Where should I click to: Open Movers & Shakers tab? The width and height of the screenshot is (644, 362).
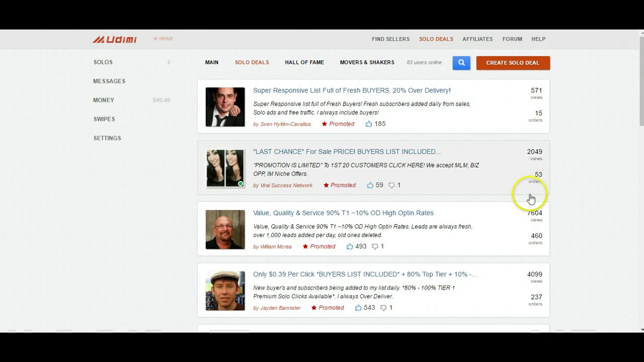coord(367,62)
